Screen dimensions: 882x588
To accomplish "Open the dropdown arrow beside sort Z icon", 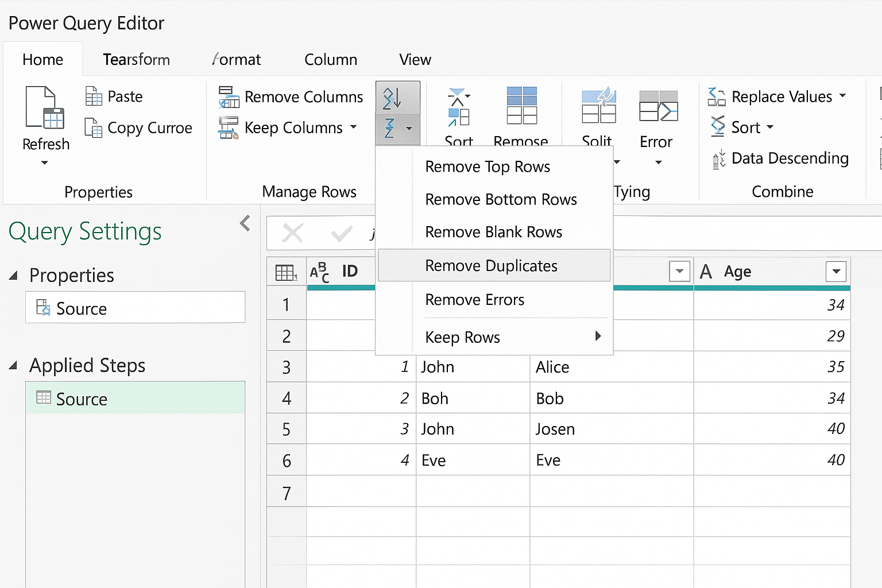I will click(x=409, y=129).
